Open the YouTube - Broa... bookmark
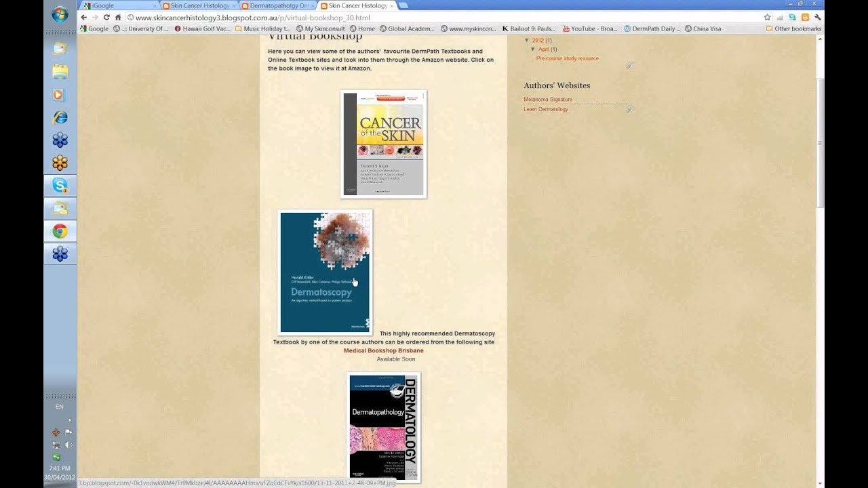This screenshot has width=868, height=488. [591, 29]
